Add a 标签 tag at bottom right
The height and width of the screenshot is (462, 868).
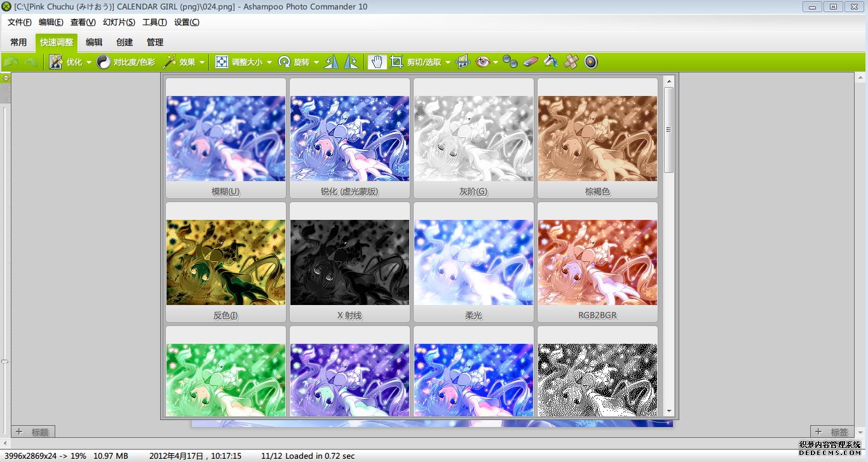click(832, 431)
